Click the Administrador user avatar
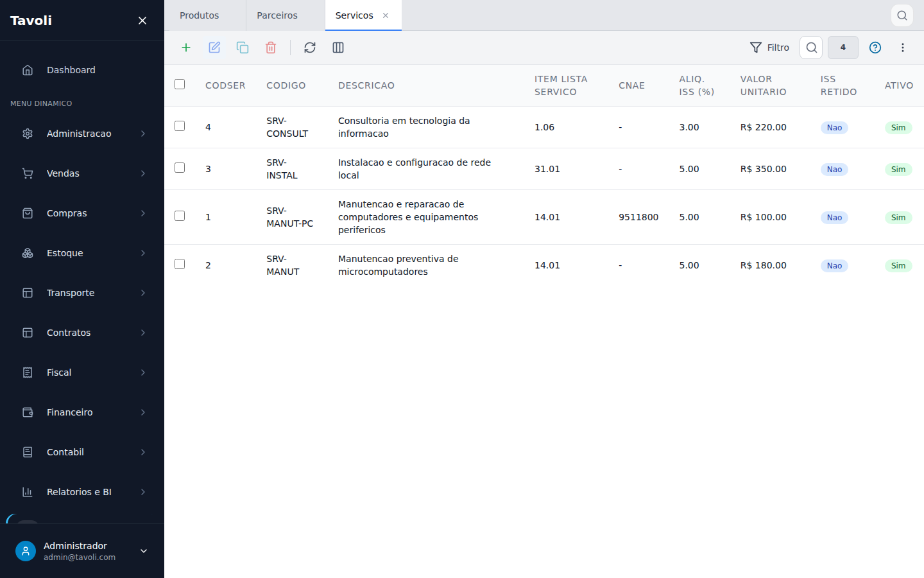This screenshot has height=578, width=924. 26,551
